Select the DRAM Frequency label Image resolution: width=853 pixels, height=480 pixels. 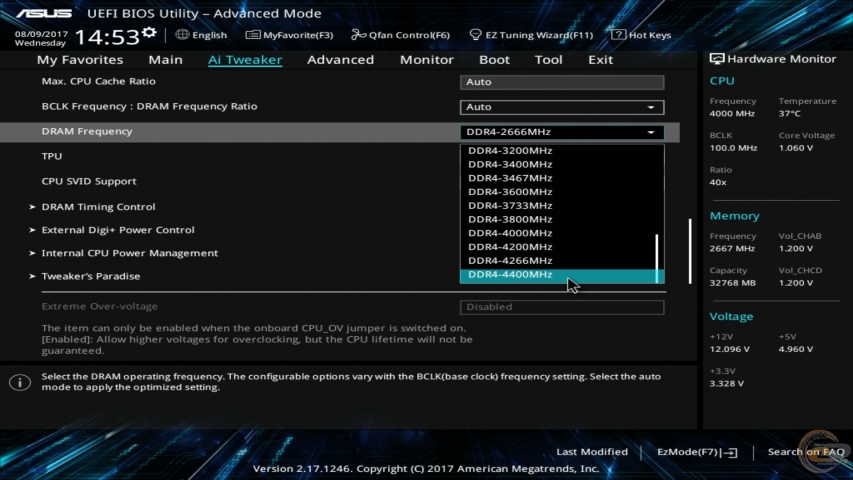[x=87, y=131]
